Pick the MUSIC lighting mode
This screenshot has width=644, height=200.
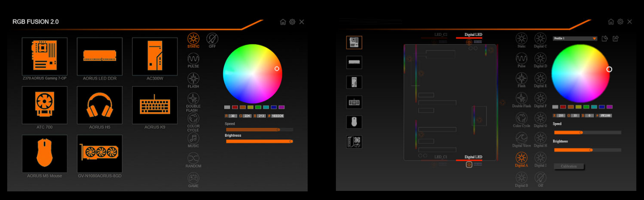193,140
